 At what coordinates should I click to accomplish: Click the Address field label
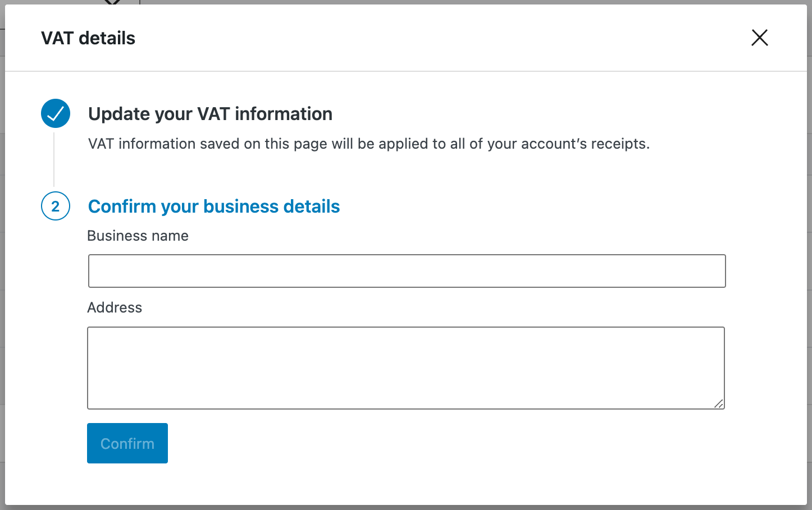click(x=115, y=307)
